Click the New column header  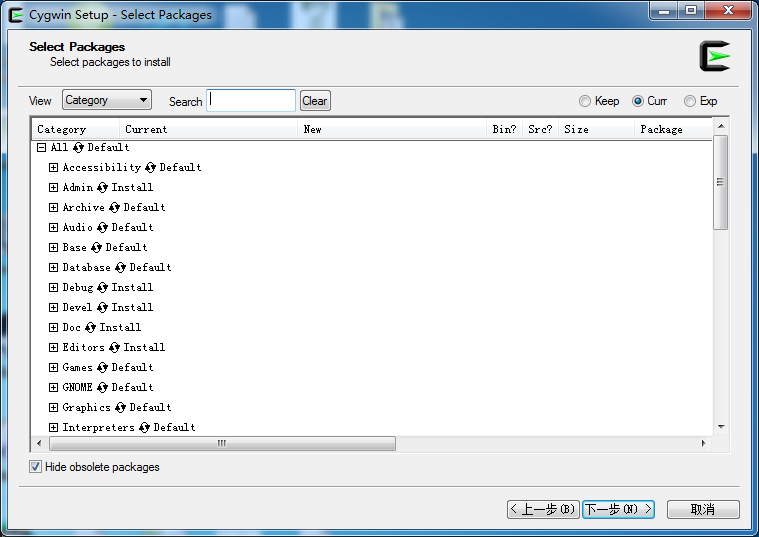tap(392, 129)
